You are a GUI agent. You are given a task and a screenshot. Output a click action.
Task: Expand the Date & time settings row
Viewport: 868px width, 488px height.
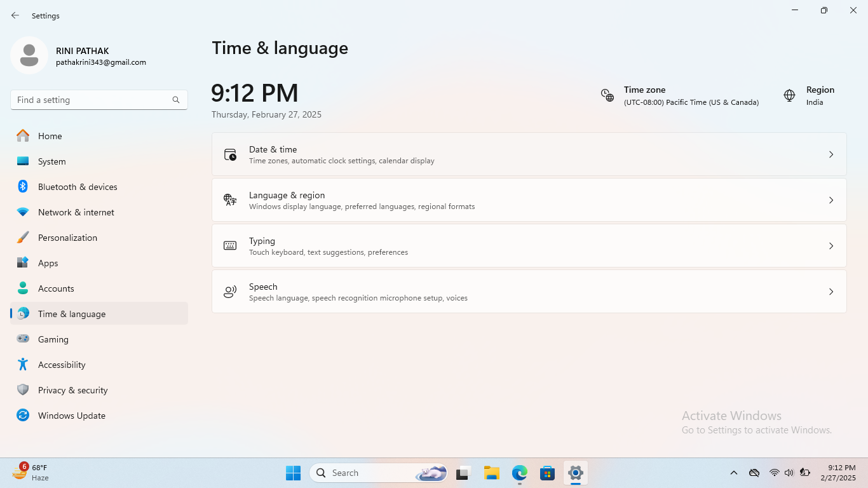pyautogui.click(x=529, y=154)
